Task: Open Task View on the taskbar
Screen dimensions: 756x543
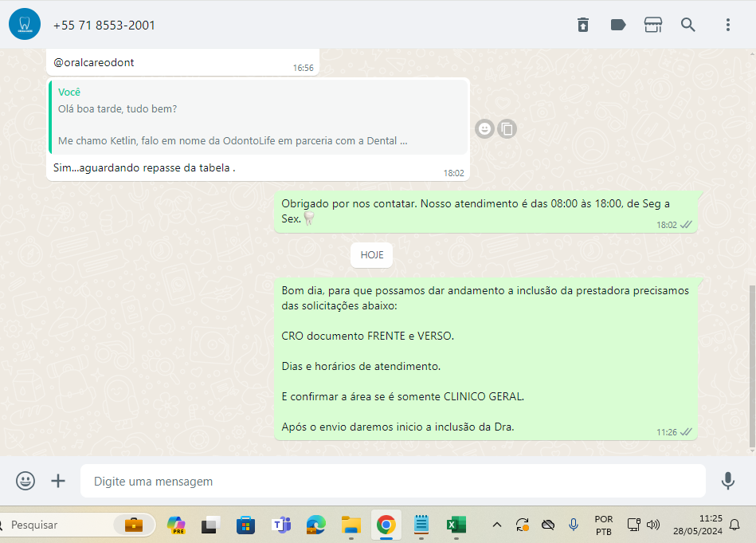Action: click(x=210, y=525)
